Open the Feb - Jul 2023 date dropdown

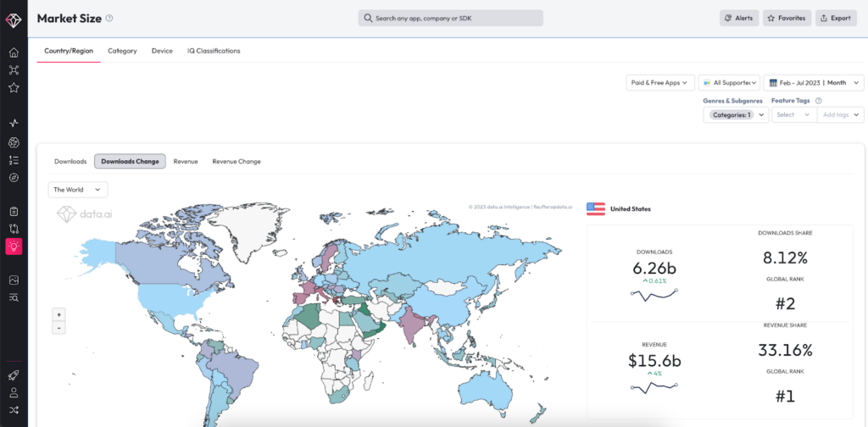pos(814,82)
